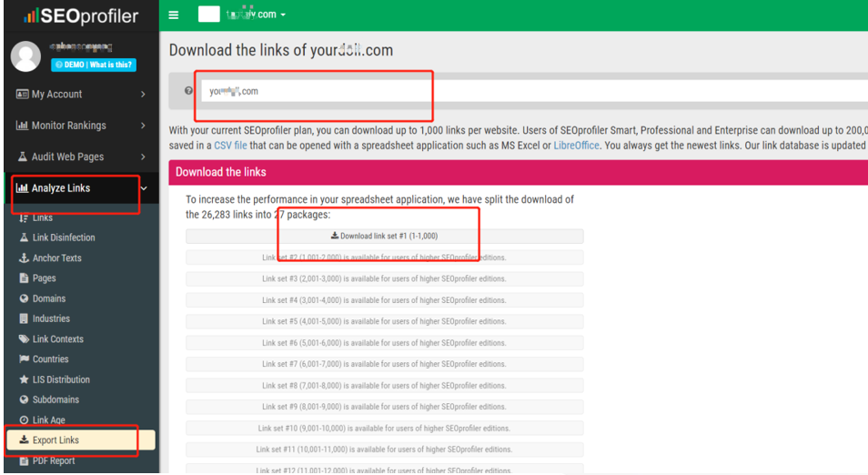Click Link set #5 unavailable row
The height and width of the screenshot is (475, 868).
click(x=385, y=321)
